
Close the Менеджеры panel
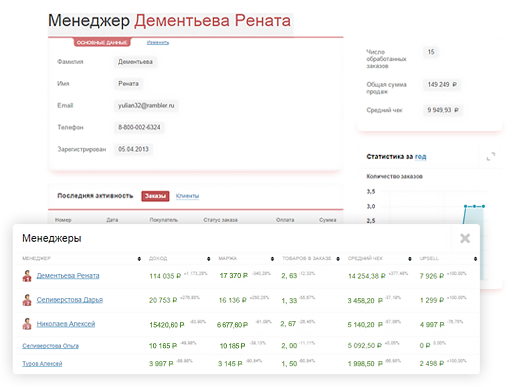pos(465,238)
